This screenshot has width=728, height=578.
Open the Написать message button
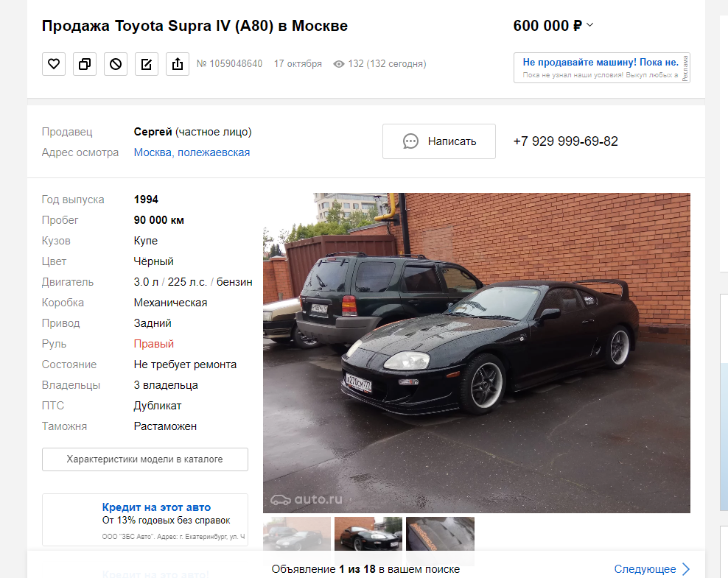tap(438, 141)
